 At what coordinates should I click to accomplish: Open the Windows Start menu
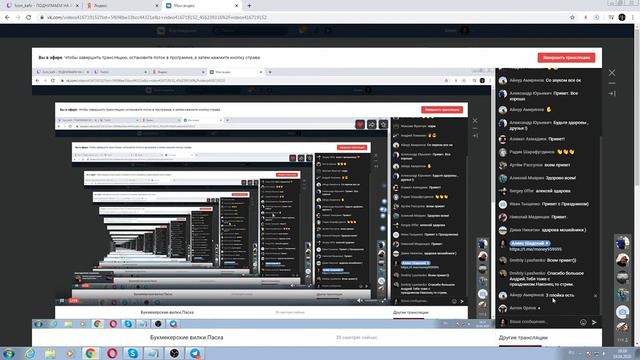tap(9, 353)
